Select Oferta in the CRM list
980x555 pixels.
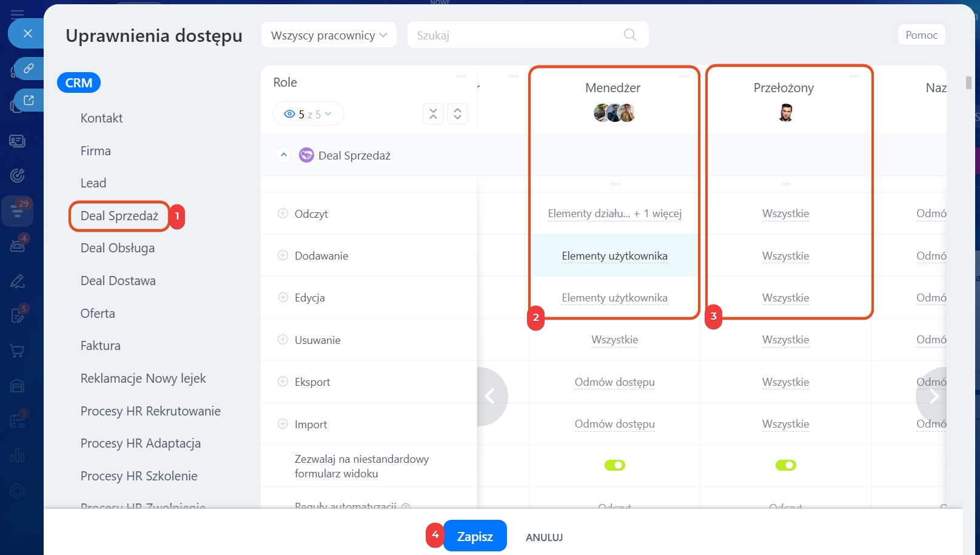point(98,314)
